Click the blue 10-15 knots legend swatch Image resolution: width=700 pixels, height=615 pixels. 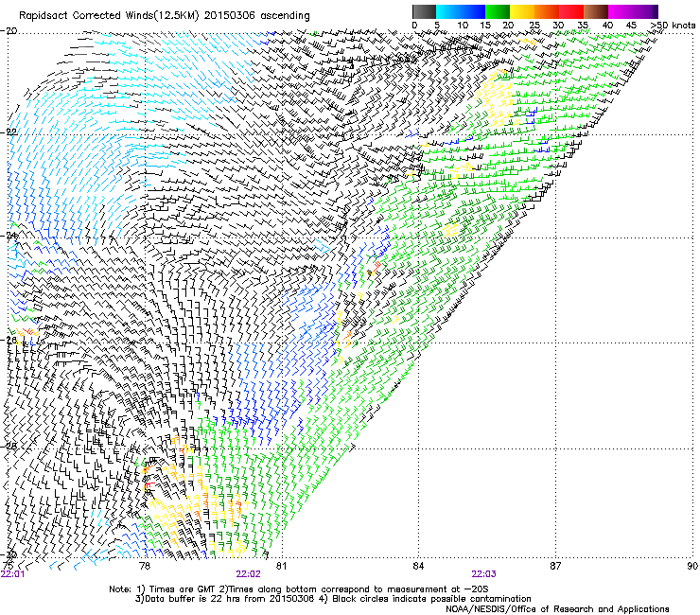[473, 11]
